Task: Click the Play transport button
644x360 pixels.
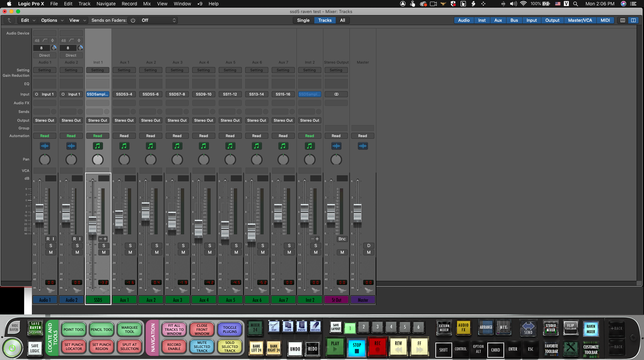Action: pos(335,347)
